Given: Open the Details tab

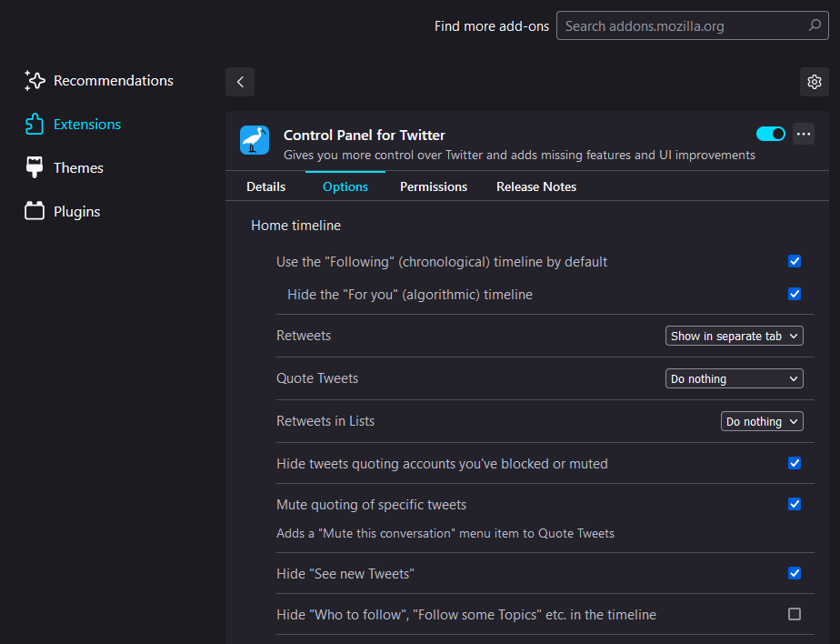Looking at the screenshot, I should point(265,186).
